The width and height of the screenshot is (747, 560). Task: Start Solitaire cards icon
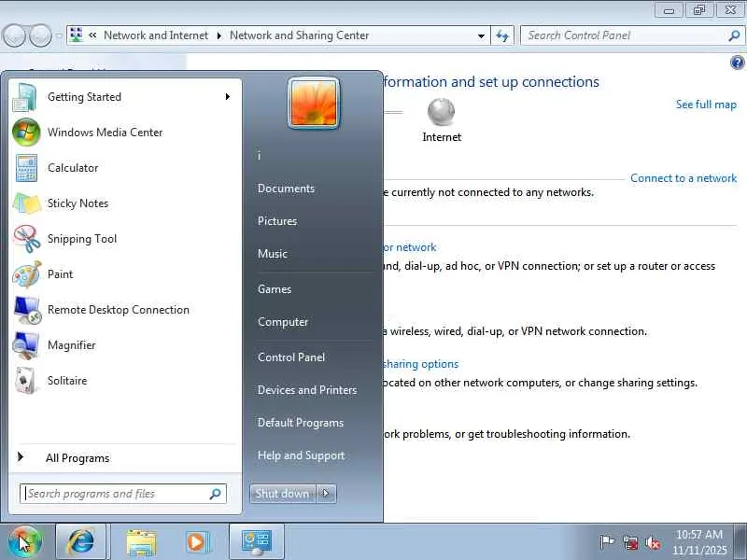click(x=26, y=381)
